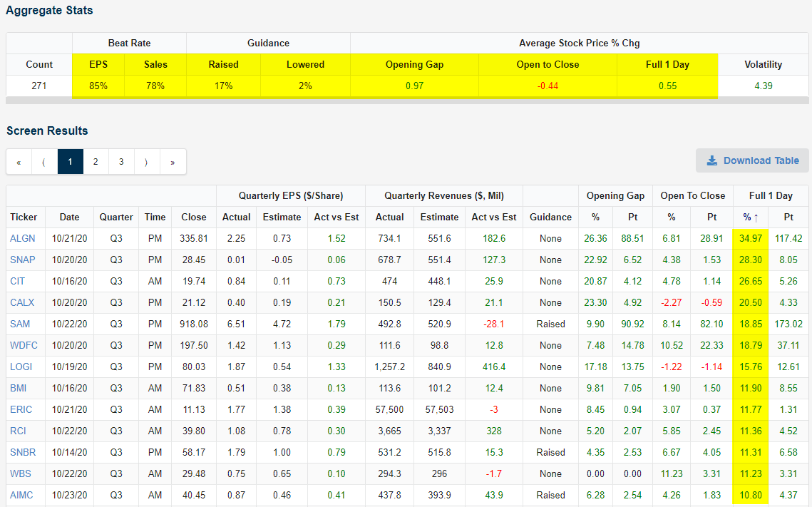This screenshot has height=507, width=812.
Task: Click the Guidance column header in results
Action: (550, 217)
